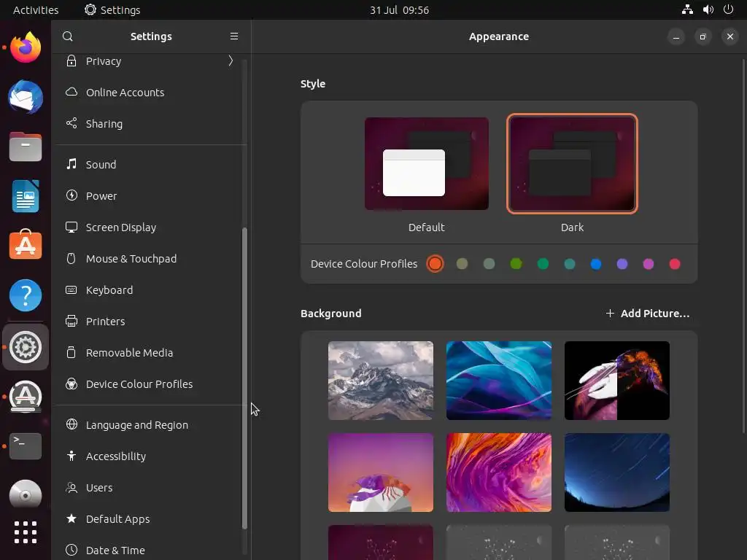
Task: Open Terminal from the dock
Action: (x=26, y=446)
